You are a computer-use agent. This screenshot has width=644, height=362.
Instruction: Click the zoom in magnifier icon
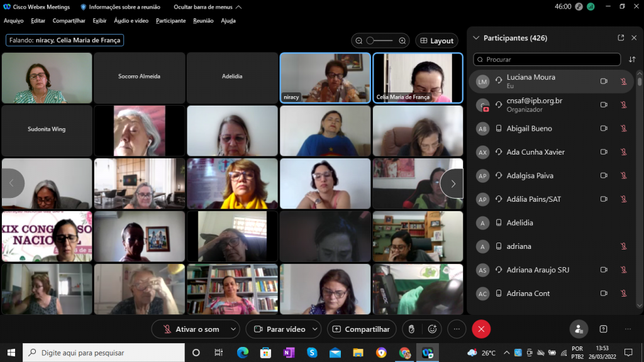402,41
